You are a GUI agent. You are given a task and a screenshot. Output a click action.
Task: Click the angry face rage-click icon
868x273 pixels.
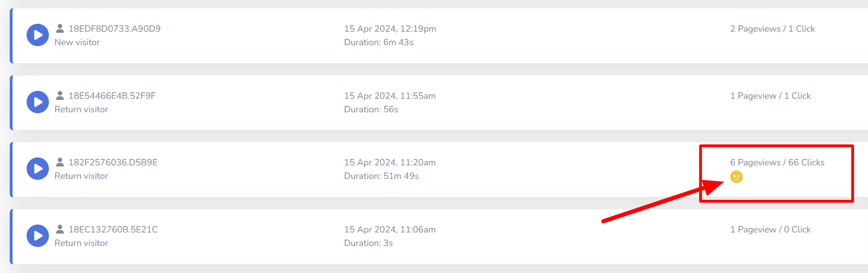pos(736,177)
